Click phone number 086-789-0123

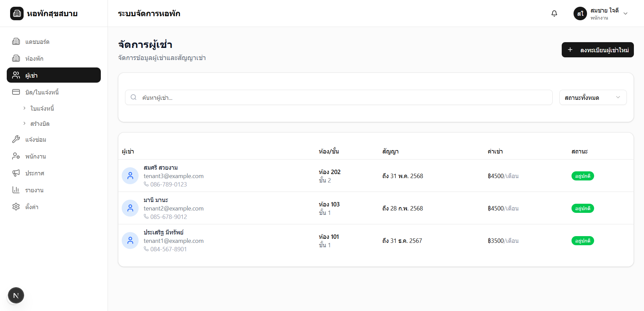(168, 185)
